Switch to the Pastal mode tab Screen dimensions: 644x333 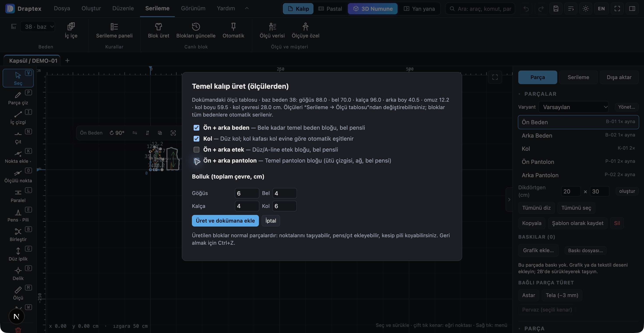click(x=330, y=9)
